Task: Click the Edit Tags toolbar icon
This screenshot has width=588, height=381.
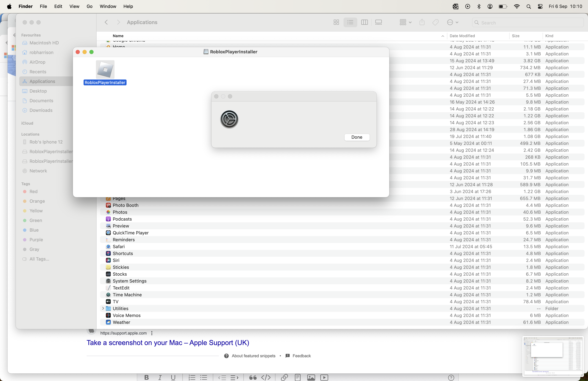Action: tap(435, 23)
